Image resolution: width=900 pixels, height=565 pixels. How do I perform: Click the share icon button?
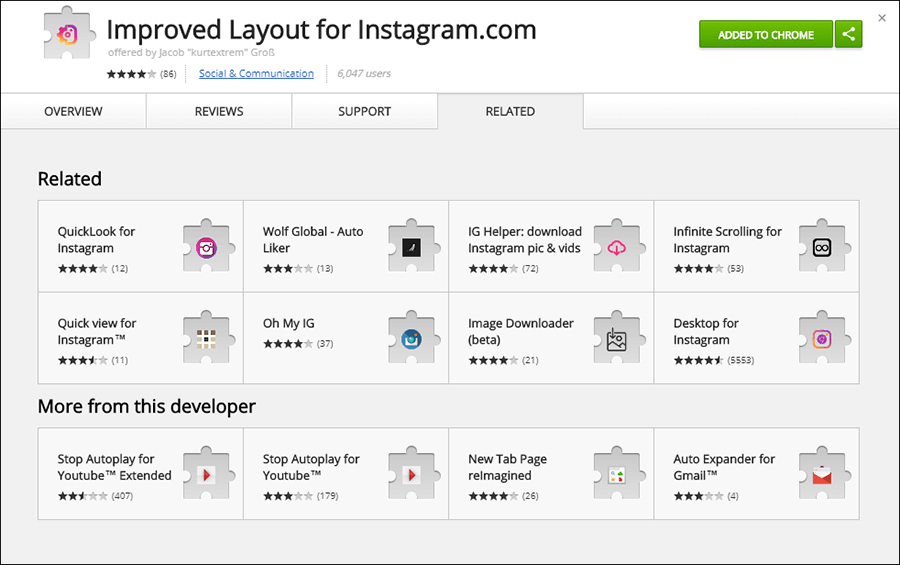point(848,34)
